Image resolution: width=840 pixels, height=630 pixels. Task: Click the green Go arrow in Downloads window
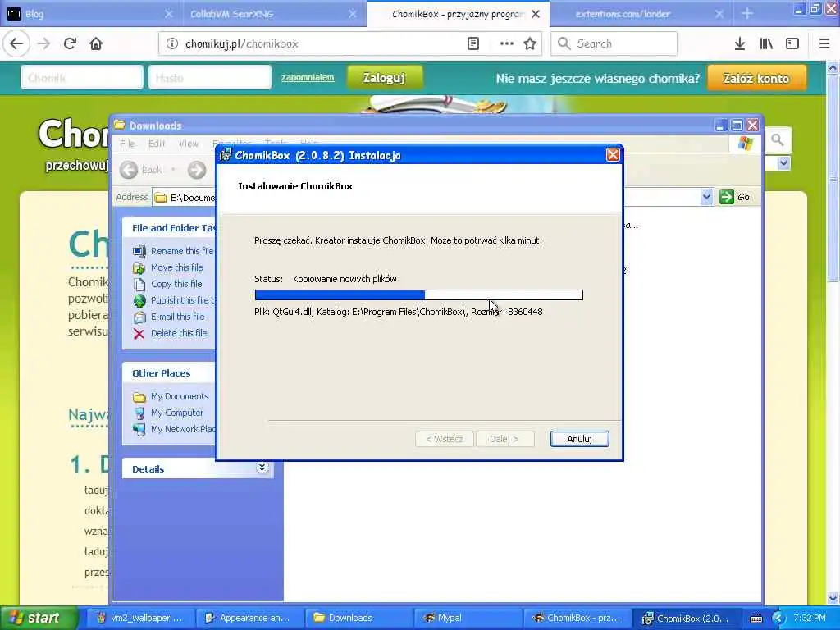[727, 197]
